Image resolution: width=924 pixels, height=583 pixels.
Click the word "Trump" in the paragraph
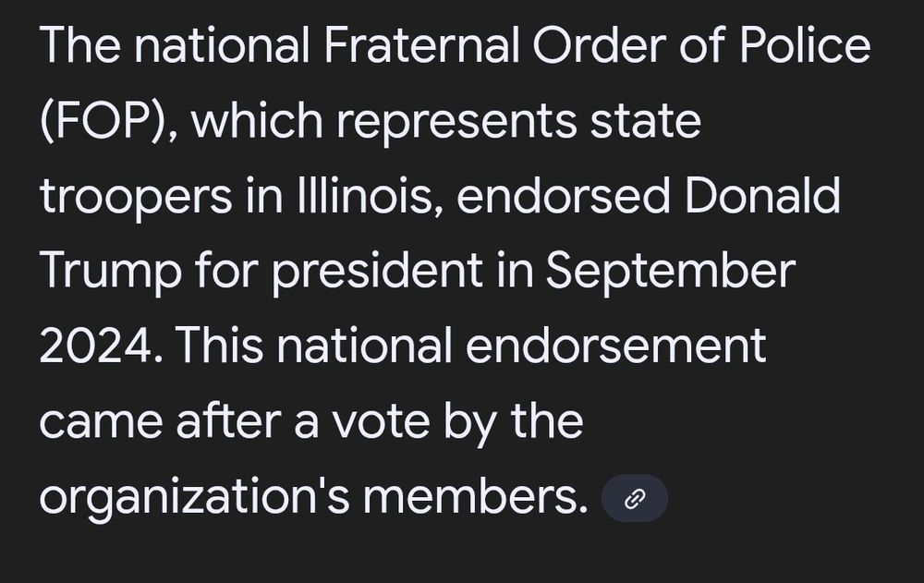tap(111, 271)
